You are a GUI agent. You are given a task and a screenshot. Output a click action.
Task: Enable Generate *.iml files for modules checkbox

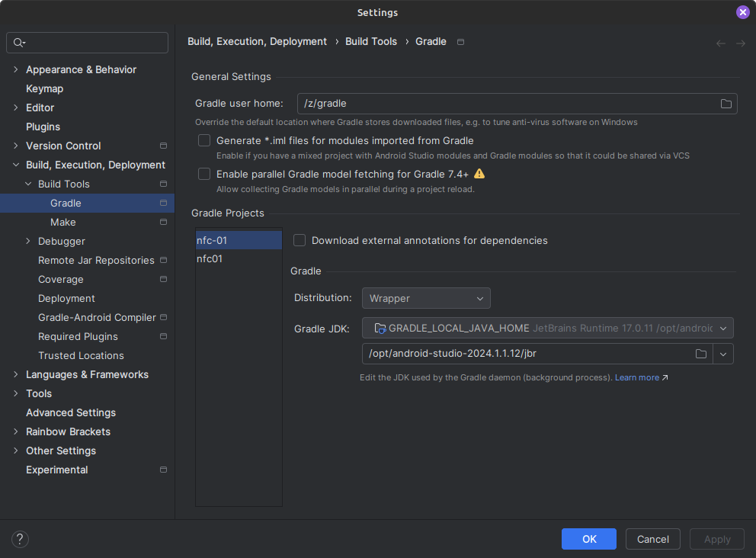tap(204, 140)
